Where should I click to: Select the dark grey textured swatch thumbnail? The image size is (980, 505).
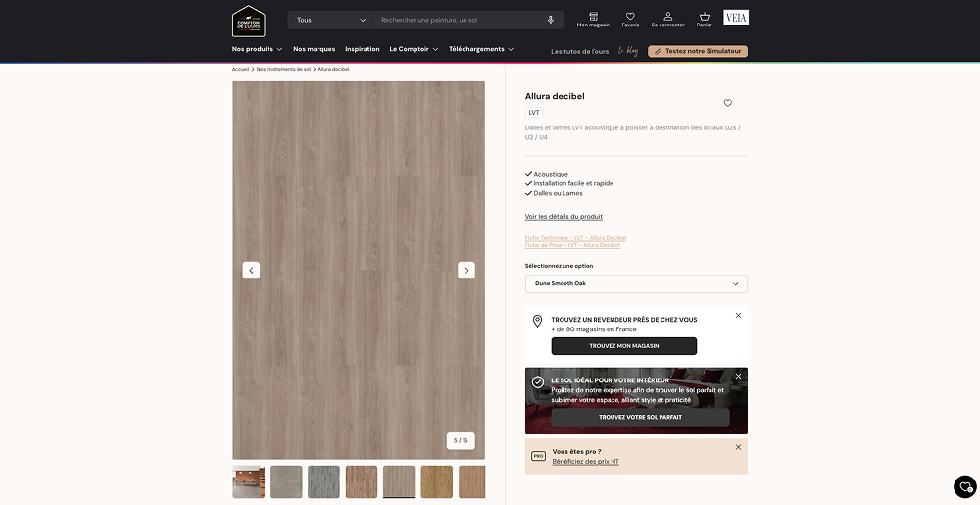[323, 481]
